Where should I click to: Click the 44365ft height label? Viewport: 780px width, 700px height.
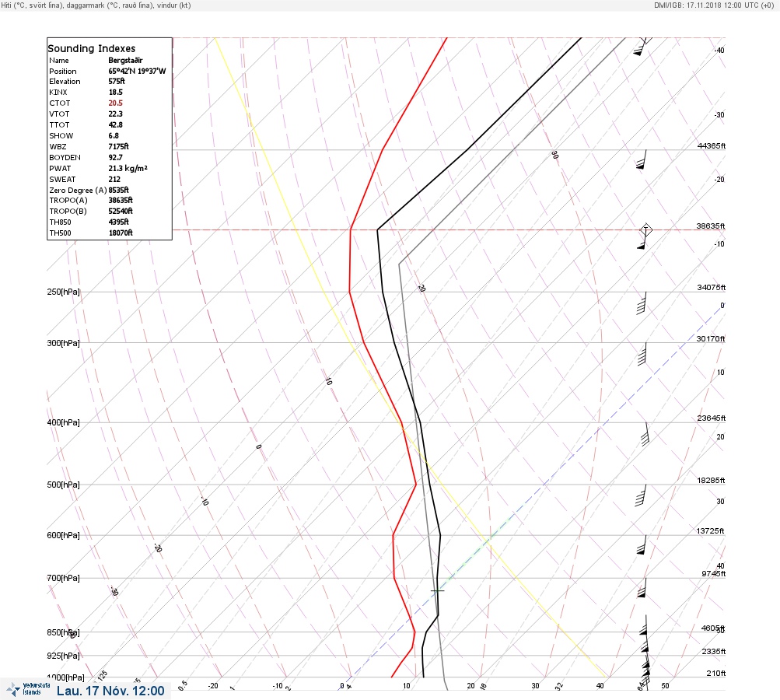[x=712, y=145]
